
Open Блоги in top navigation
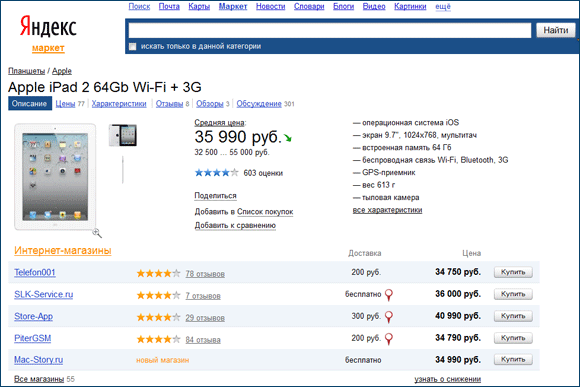coord(343,7)
